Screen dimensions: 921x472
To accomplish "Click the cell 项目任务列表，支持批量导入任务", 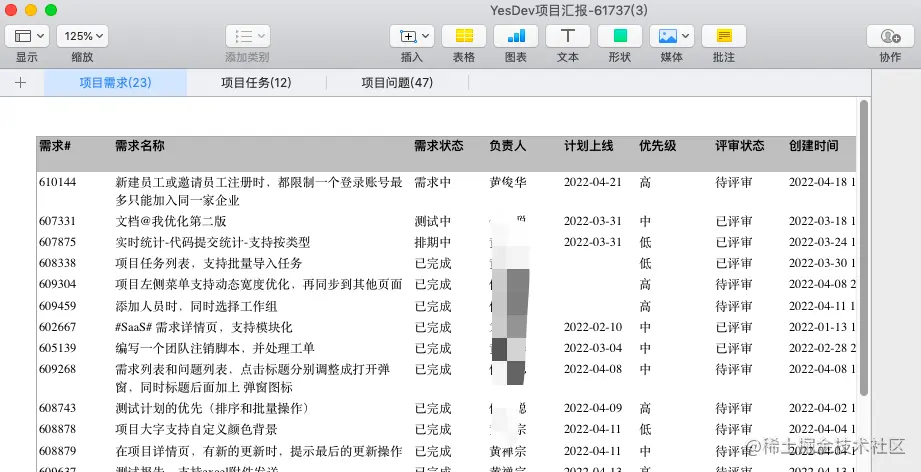I will pos(209,264).
